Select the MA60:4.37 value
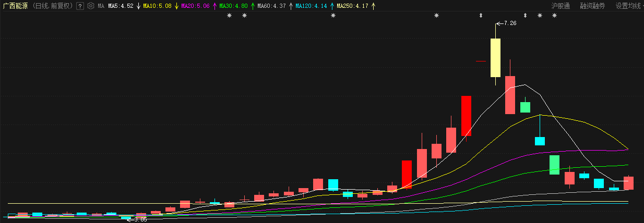This screenshot has height=223, width=644. pos(271,6)
